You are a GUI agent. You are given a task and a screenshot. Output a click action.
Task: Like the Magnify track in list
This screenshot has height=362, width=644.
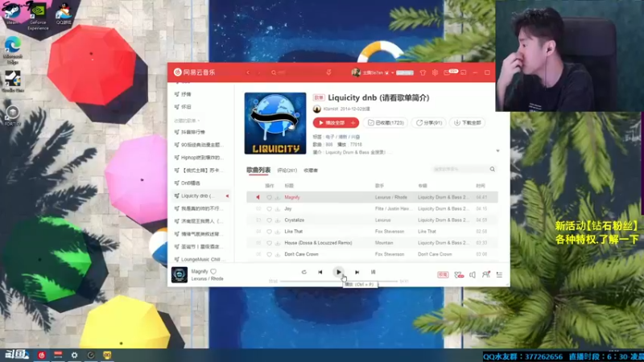(x=269, y=197)
